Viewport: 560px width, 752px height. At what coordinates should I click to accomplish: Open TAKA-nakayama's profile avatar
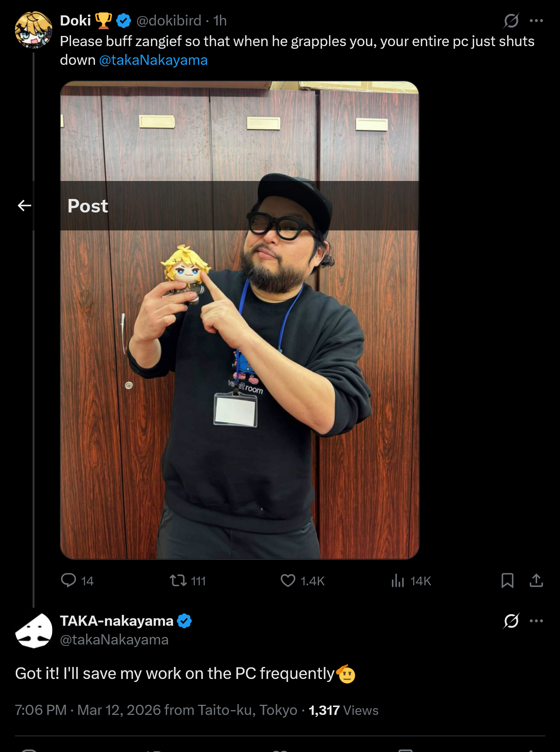(x=33, y=631)
